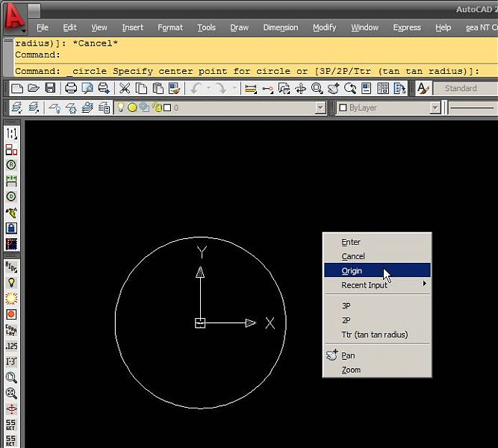498x448 pixels.
Task: Choose the 2P circle option
Action: (x=377, y=320)
